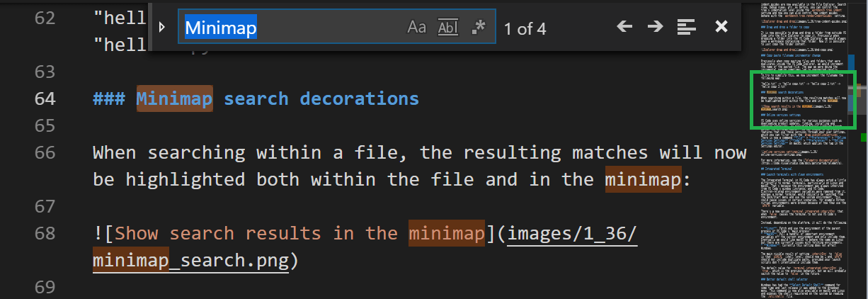The height and width of the screenshot is (299, 868).
Task: Close the find widget
Action: click(721, 28)
